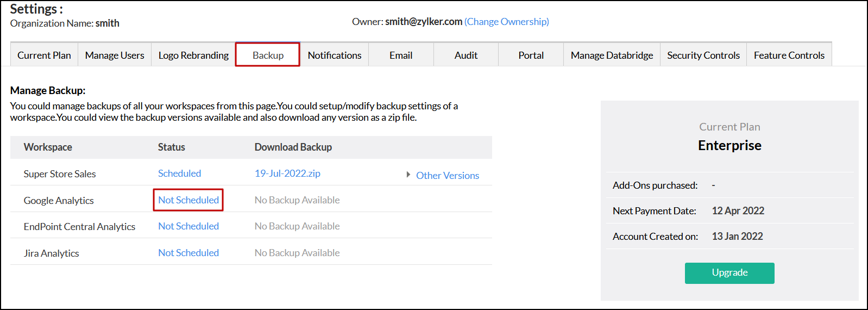This screenshot has width=868, height=310.
Task: Open the Other Versions link
Action: point(447,175)
